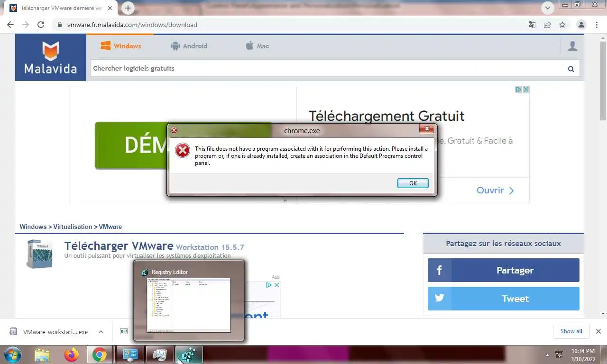Bookmark this page with the star
Screen dimensions: 607x364
[562, 25]
